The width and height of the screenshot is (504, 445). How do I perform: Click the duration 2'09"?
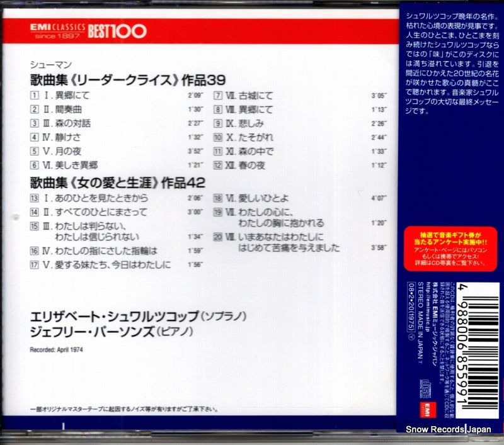click(x=195, y=96)
